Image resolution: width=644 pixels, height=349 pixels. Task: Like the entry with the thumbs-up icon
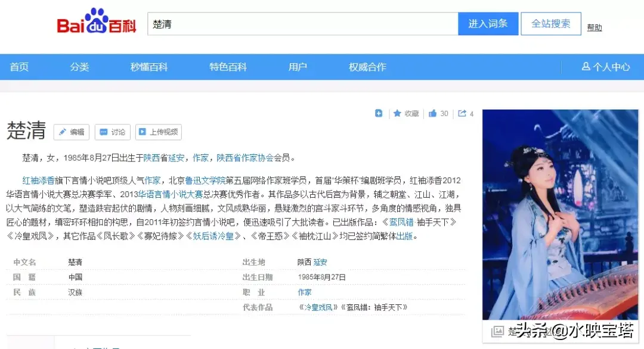[x=433, y=113]
